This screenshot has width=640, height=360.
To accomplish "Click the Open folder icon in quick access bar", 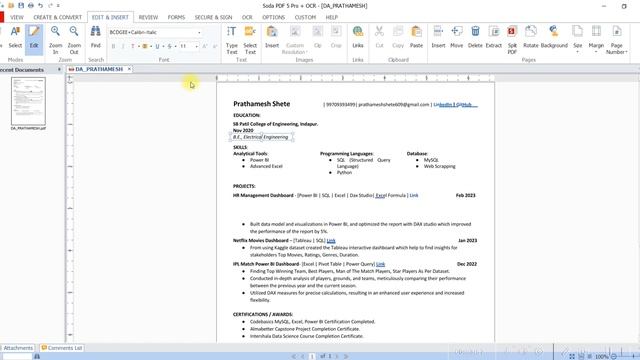I will (11, 6).
